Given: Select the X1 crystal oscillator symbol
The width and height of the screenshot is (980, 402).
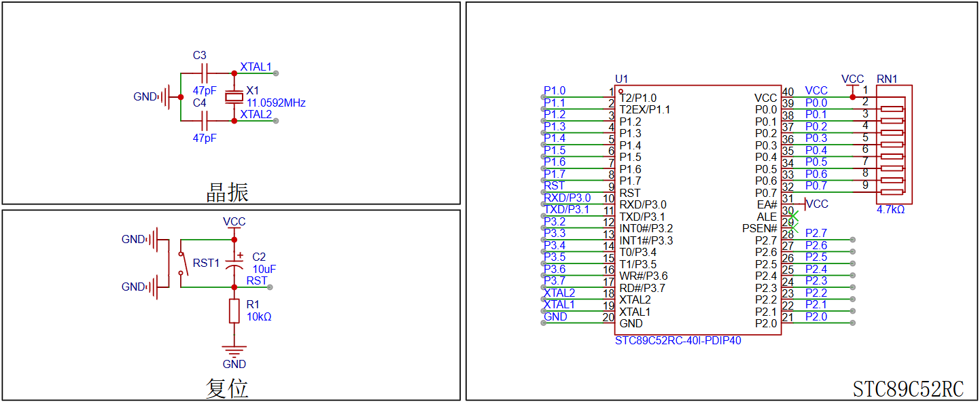Looking at the screenshot, I should click(234, 96).
